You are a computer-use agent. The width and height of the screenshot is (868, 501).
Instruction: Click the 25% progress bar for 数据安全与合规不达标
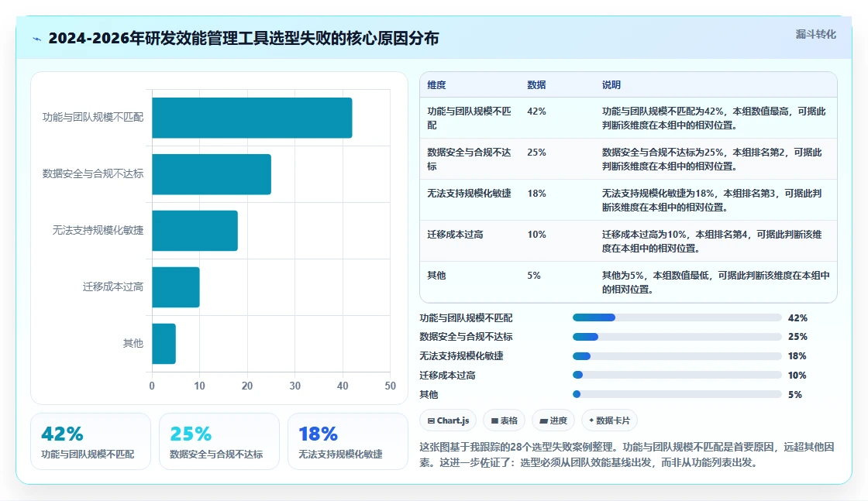(x=677, y=337)
